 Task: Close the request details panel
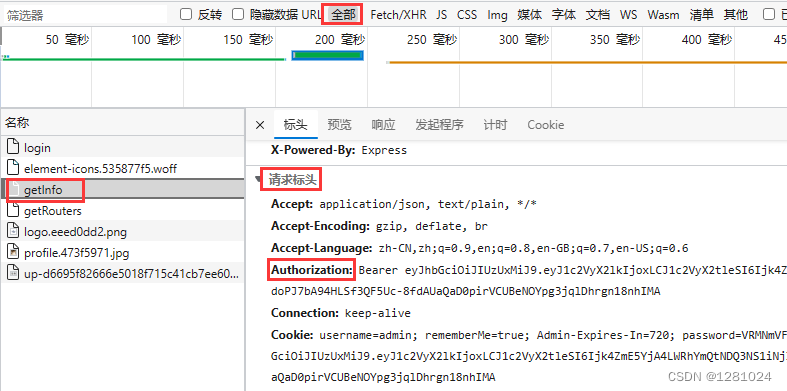[x=260, y=125]
